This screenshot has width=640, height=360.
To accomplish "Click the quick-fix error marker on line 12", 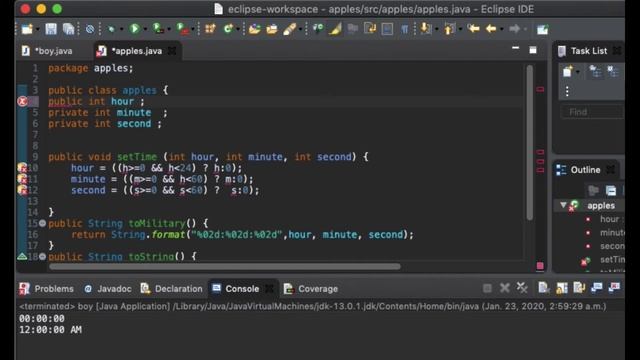I will (22, 190).
